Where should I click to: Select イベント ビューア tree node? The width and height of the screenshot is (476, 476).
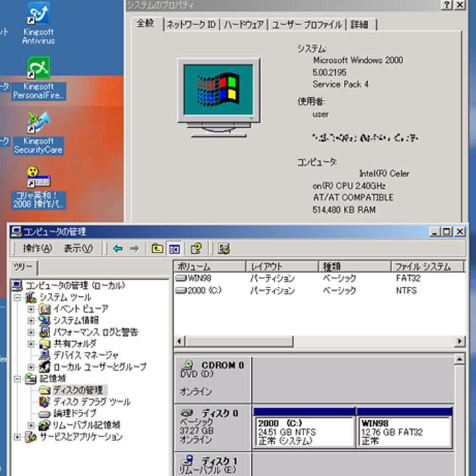coord(81,309)
